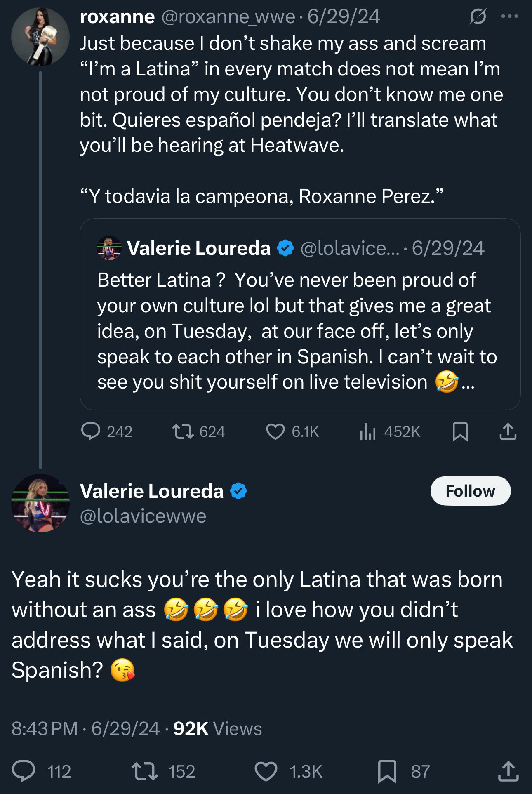
Task: Open the @roxanne_wwe handle link
Action: click(x=228, y=17)
